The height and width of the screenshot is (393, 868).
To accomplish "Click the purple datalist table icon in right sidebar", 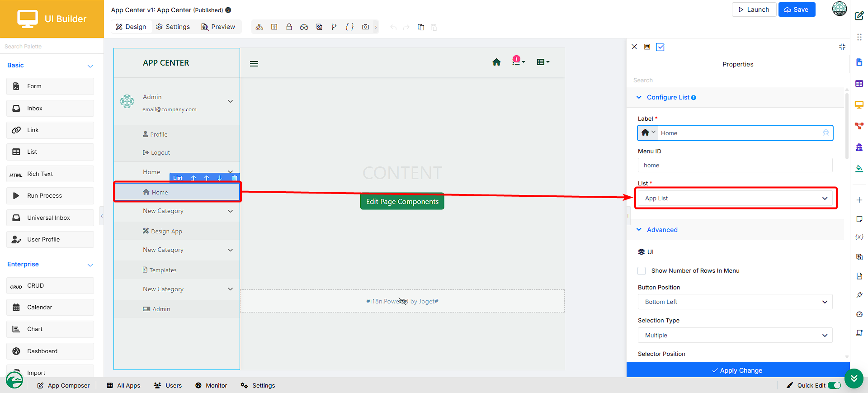I will pyautogui.click(x=859, y=84).
